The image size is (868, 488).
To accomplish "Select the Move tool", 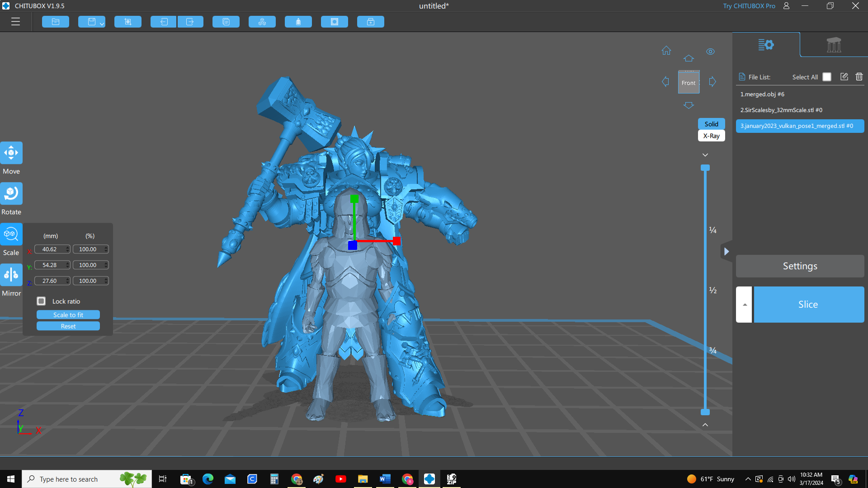I will coord(11,153).
